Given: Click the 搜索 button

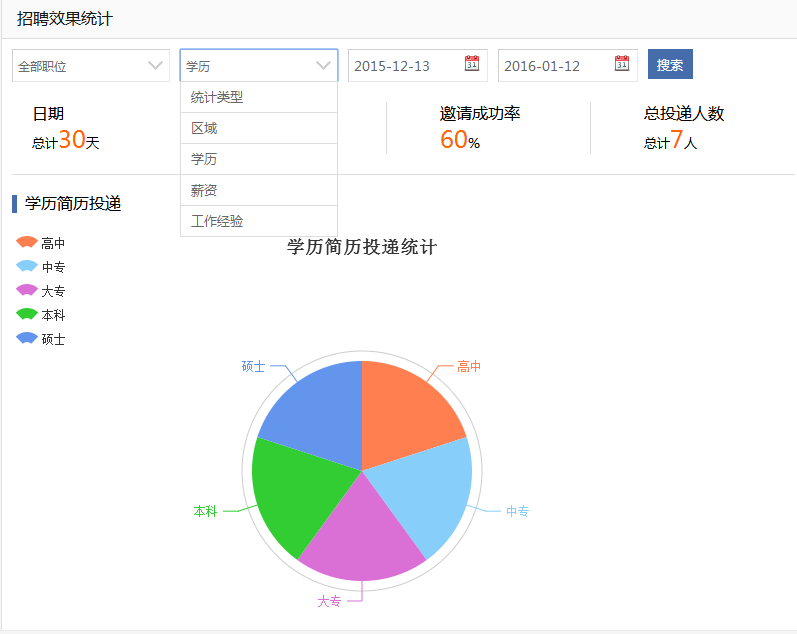Looking at the screenshot, I should (670, 64).
